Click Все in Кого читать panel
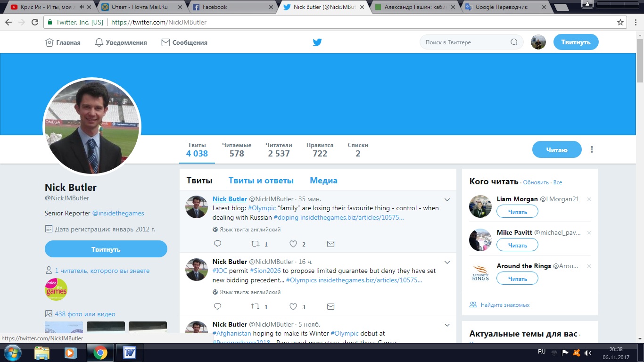Screen dimensions: 644x362 (558, 182)
